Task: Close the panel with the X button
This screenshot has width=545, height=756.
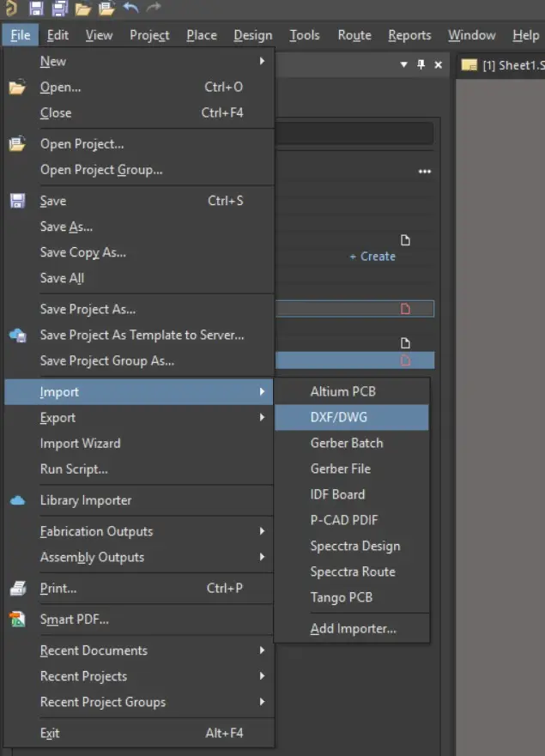Action: coord(439,65)
